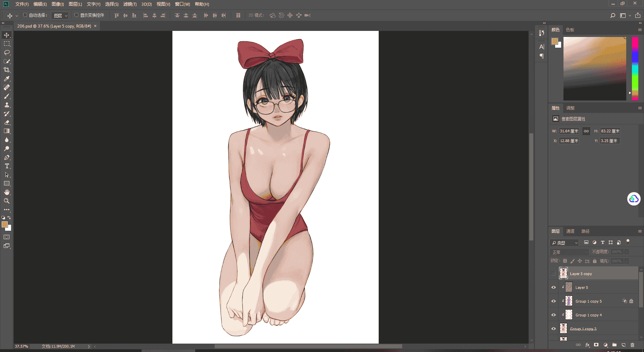The width and height of the screenshot is (644, 352).
Task: Select the Eraser tool
Action: click(7, 122)
